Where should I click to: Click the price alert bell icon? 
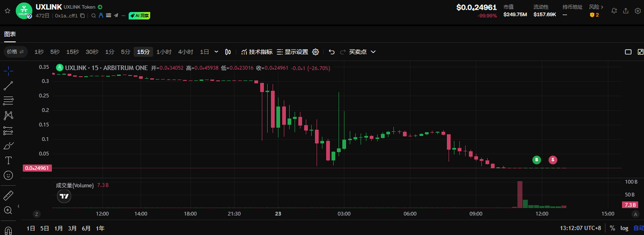coord(614,10)
